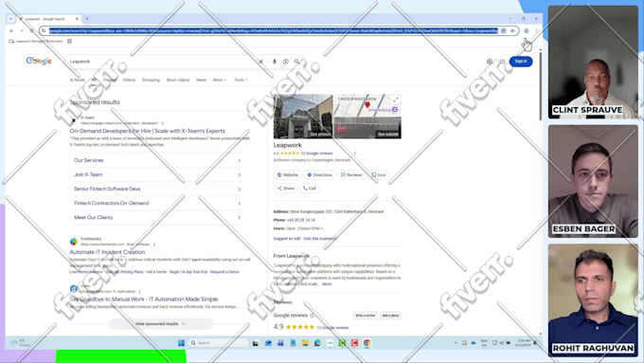Click the Google logo
The height and width of the screenshot is (363, 644).
coord(39,61)
